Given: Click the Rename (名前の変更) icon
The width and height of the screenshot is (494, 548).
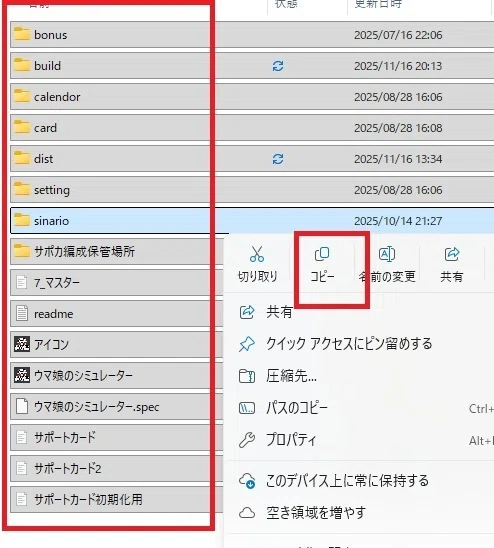Looking at the screenshot, I should [x=387, y=254].
